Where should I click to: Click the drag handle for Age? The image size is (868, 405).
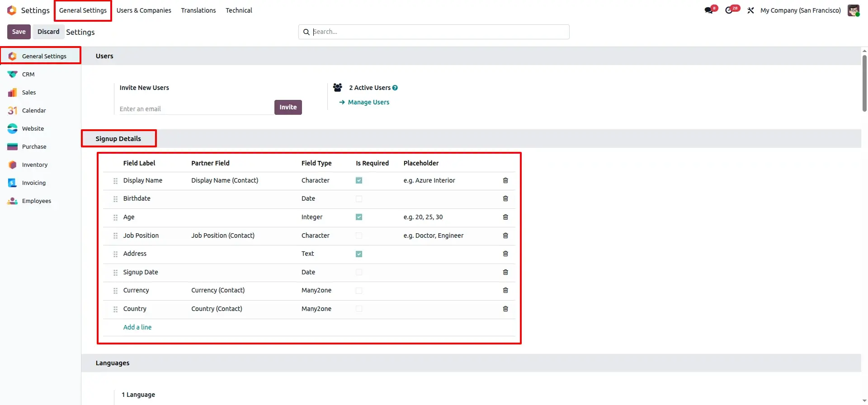tap(115, 217)
